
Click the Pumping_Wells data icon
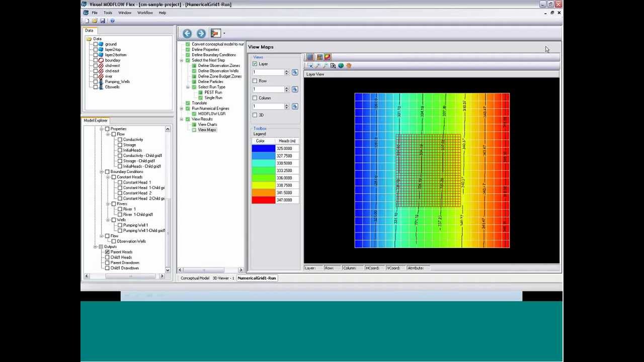pos(101,81)
